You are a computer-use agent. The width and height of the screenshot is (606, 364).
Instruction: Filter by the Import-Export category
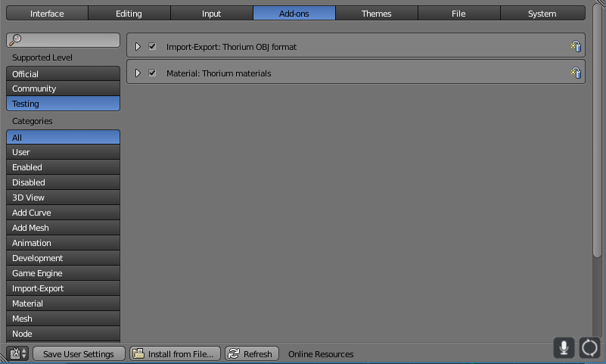(x=63, y=288)
